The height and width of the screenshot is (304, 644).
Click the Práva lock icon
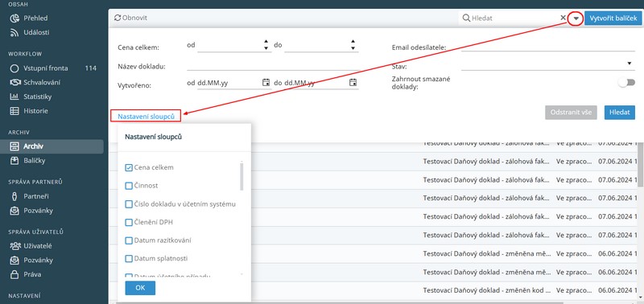pyautogui.click(x=14, y=274)
